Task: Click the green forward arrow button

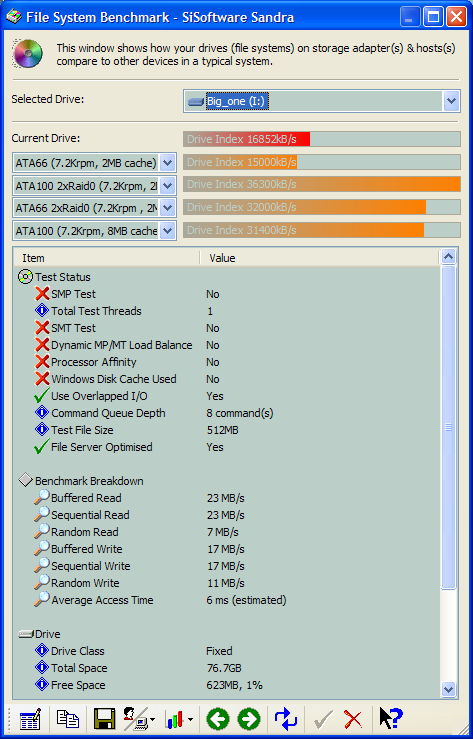Action: point(249,719)
